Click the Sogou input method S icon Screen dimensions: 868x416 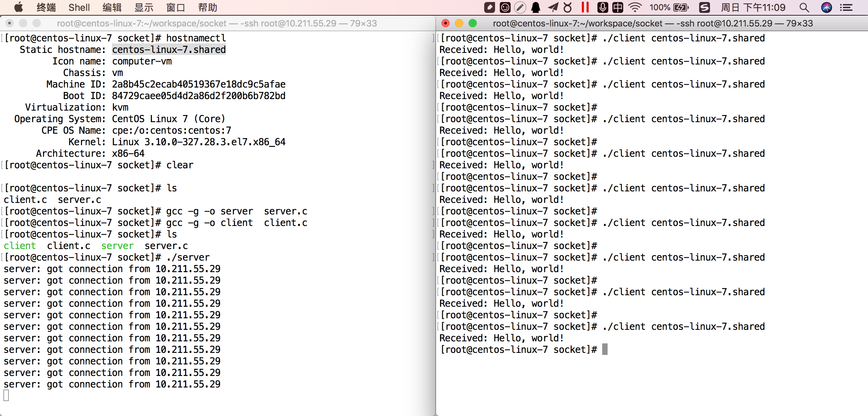(x=704, y=7)
